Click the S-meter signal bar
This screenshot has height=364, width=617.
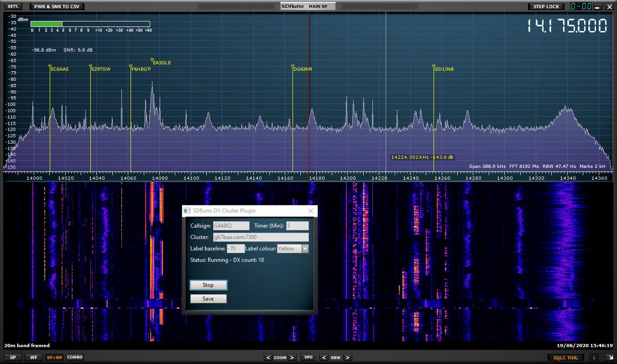(x=90, y=24)
